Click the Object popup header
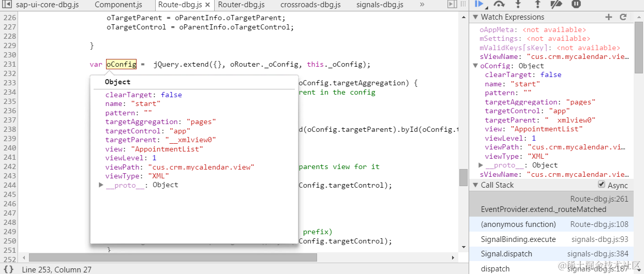Viewport: 644px width, 274px height. pos(117,82)
